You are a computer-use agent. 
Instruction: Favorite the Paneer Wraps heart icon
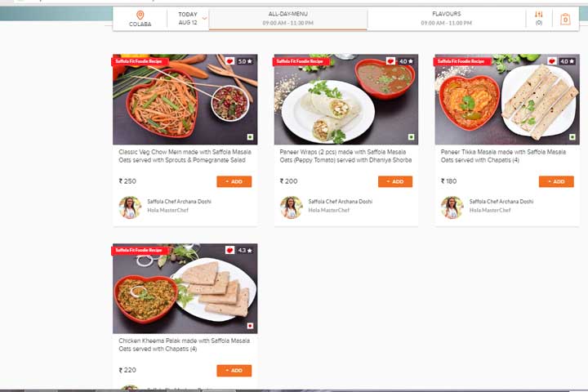coord(390,61)
